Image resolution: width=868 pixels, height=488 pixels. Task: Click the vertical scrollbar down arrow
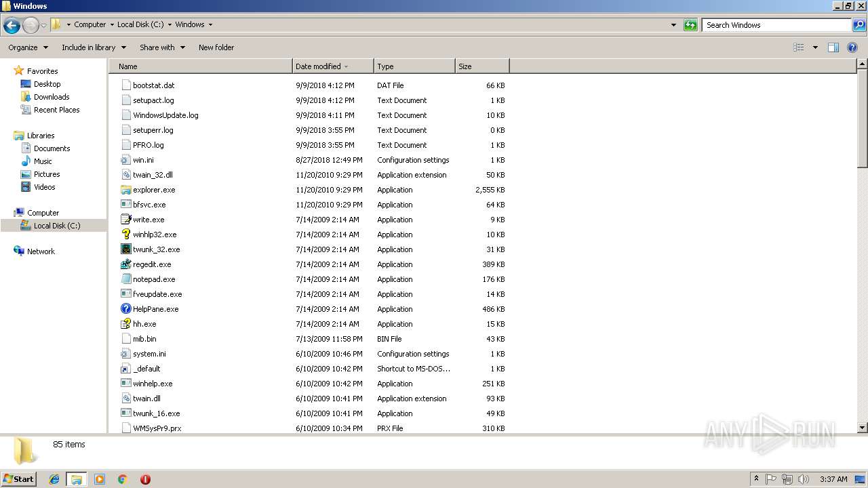(863, 428)
